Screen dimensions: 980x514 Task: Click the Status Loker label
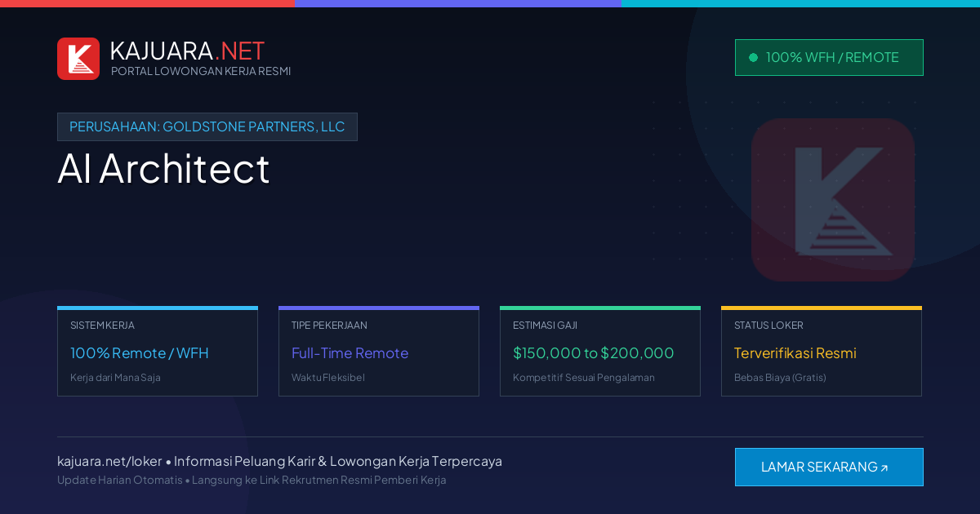tap(768, 326)
